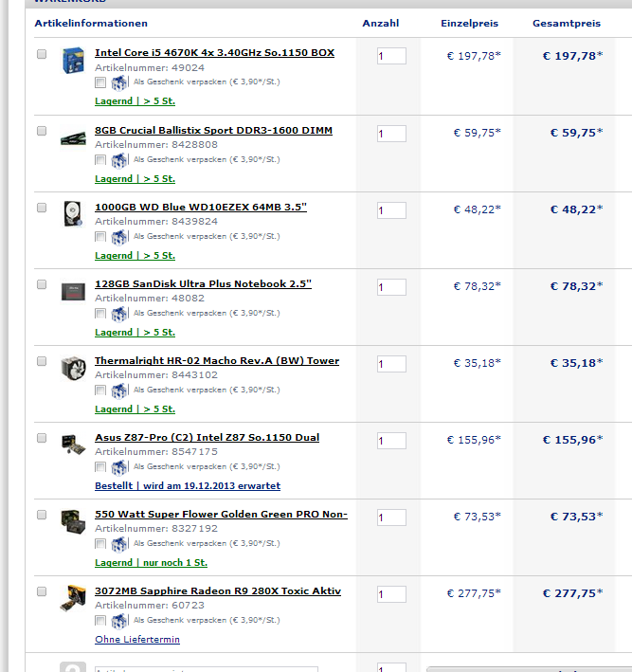Viewport: 632px width, 672px height.
Task: Select the Intel Core i5 4670K row checkbox
Action: (42, 54)
